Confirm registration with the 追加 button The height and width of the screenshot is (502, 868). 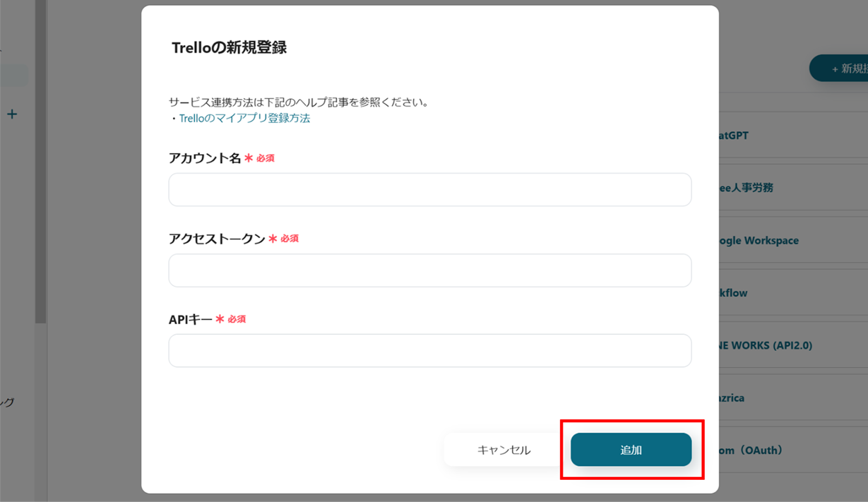coord(631,449)
